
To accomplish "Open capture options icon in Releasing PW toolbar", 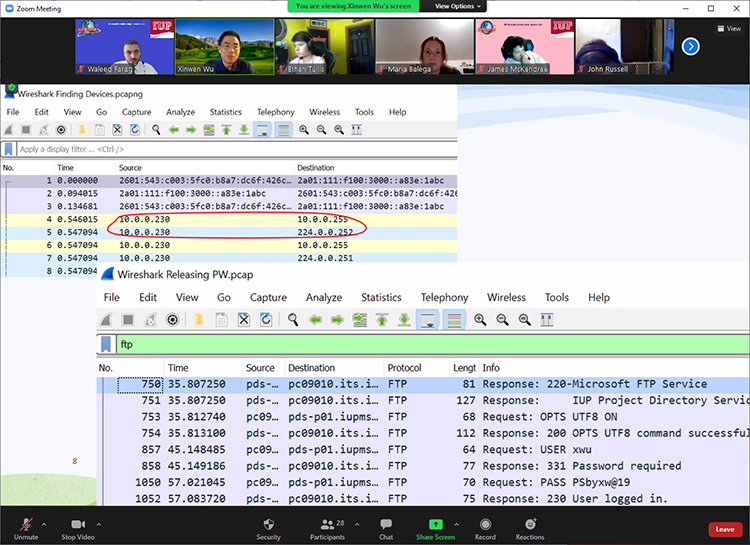I will [x=173, y=320].
